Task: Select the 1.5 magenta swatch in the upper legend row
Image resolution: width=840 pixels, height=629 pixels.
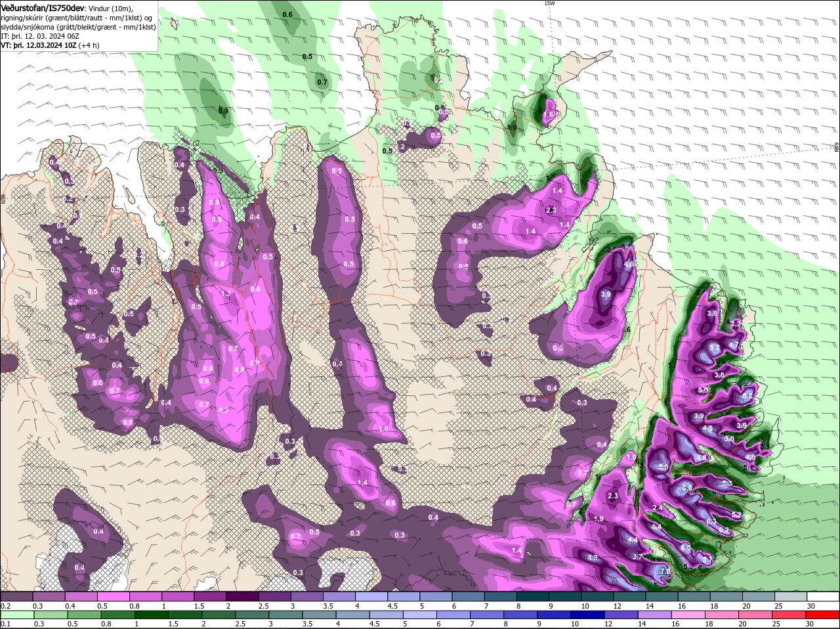Action: tap(210, 596)
